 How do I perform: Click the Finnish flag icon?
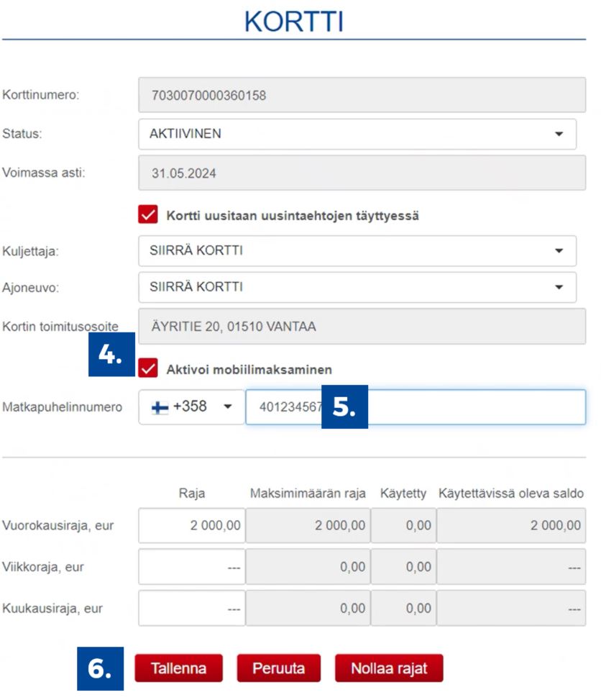pos(160,407)
